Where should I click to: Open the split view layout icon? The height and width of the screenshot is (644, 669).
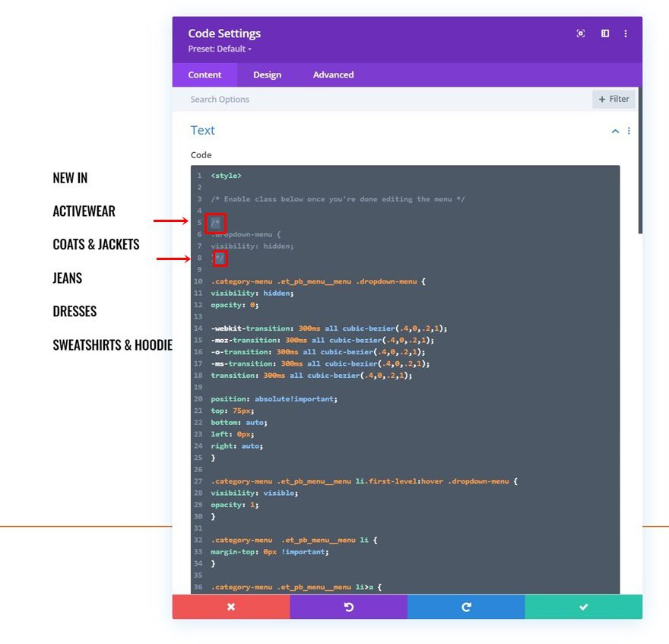click(604, 33)
